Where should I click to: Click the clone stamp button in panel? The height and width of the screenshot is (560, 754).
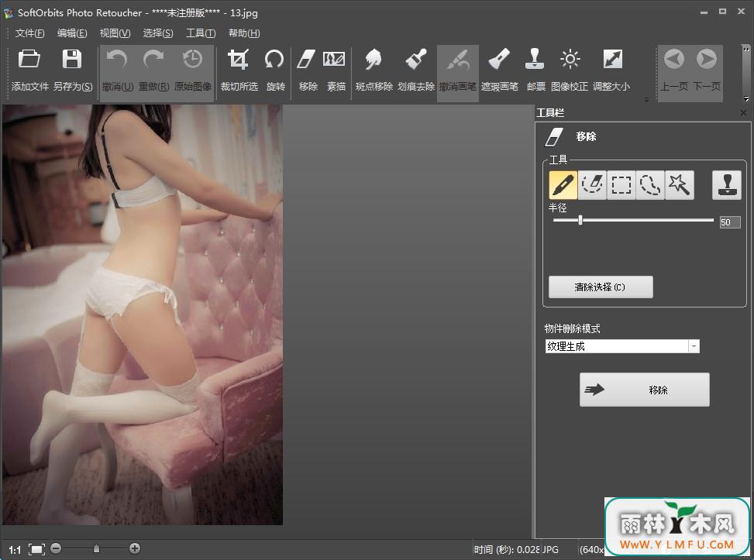click(727, 184)
